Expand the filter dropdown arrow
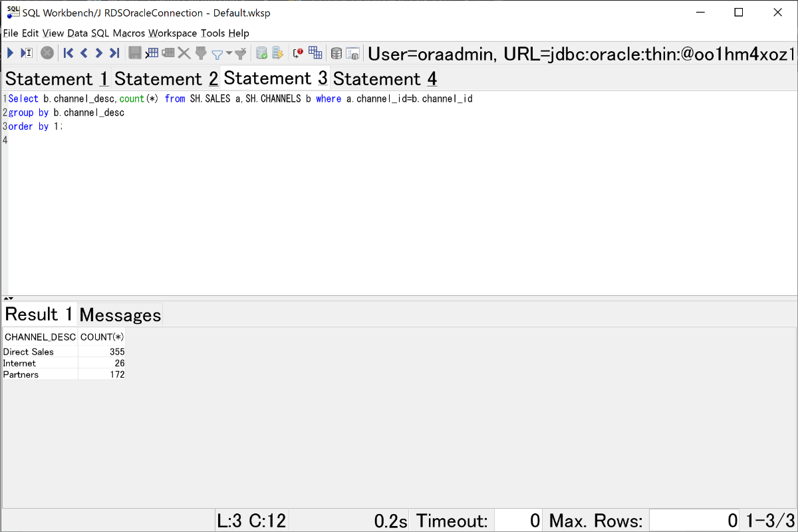This screenshot has width=798, height=532. coord(229,53)
